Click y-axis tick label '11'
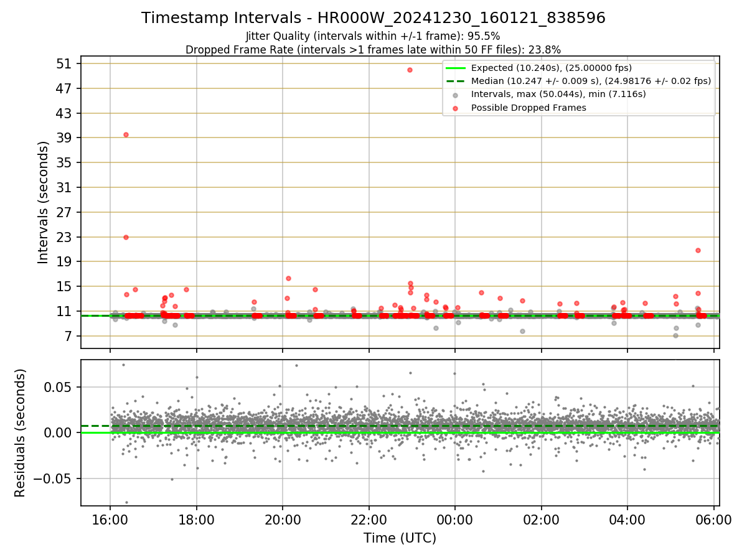Screen dimensions: 747x560 (64, 311)
